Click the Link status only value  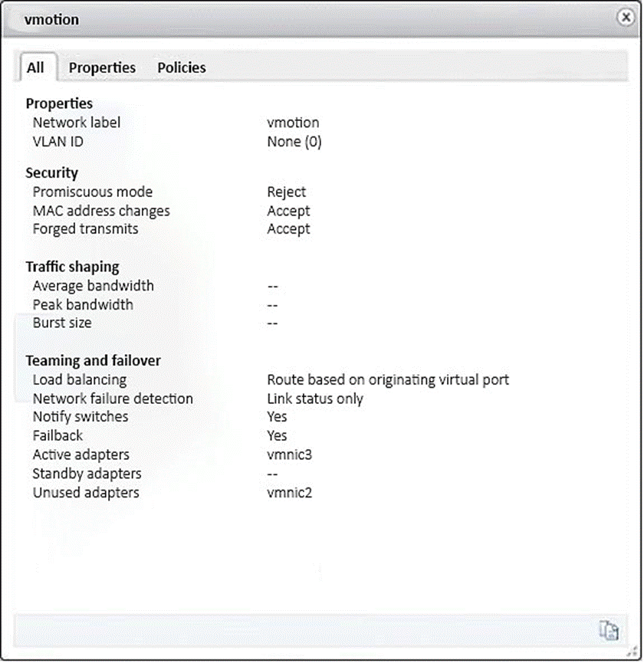point(314,399)
